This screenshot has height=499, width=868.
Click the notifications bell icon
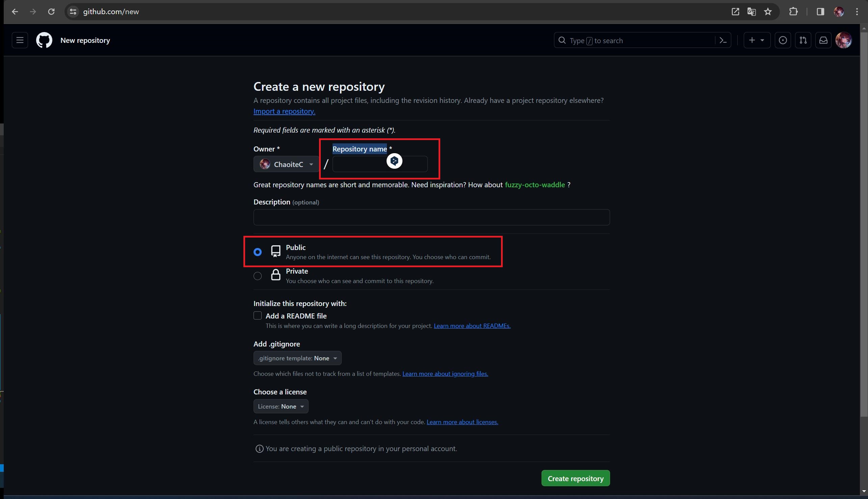tap(823, 40)
